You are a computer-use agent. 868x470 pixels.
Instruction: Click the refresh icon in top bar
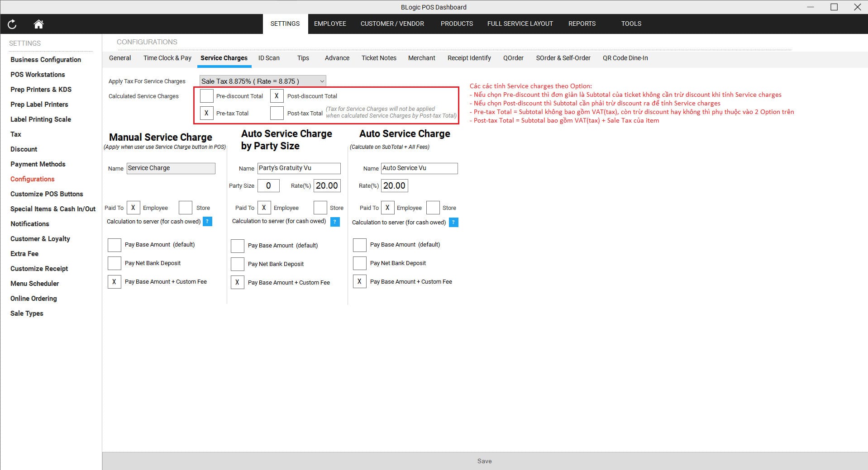12,24
